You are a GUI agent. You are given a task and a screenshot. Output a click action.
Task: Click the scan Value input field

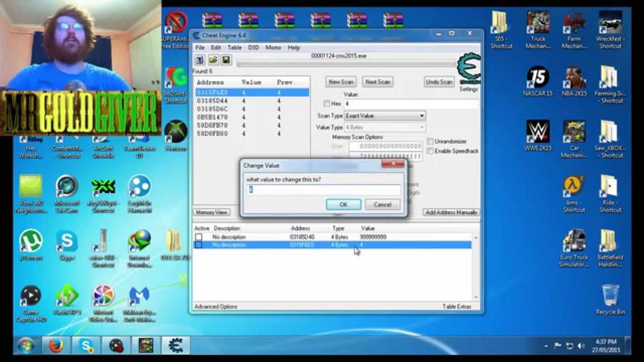click(411, 104)
